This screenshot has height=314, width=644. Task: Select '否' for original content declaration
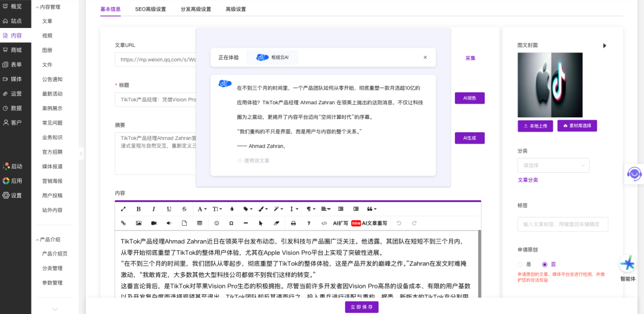544,264
